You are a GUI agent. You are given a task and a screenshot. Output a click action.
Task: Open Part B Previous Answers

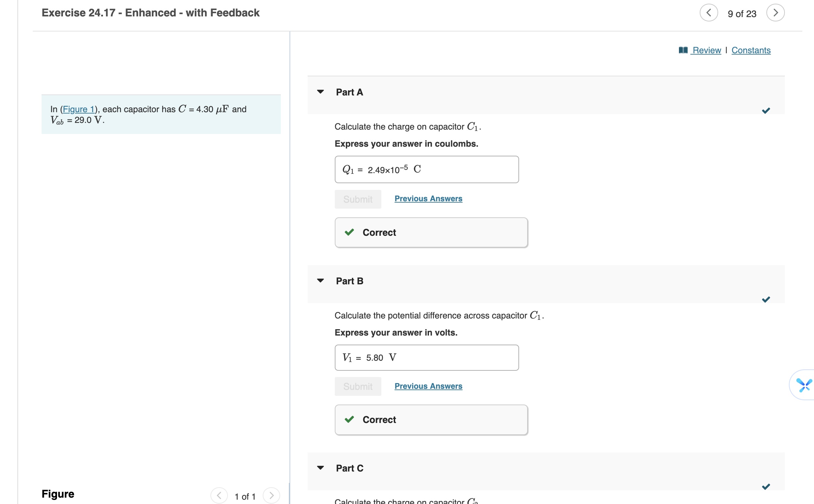tap(428, 386)
